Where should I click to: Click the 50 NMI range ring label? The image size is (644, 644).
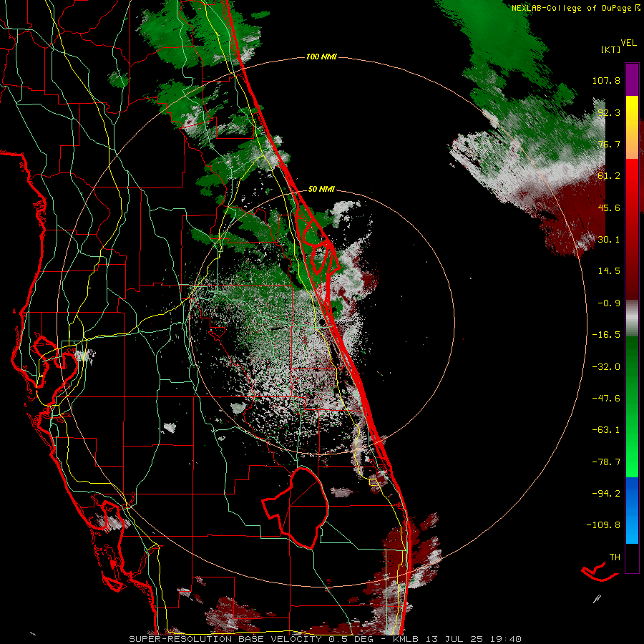click(x=321, y=190)
